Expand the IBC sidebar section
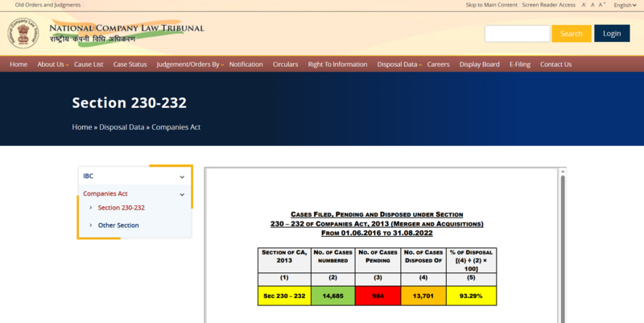This screenshot has width=644, height=323. point(134,176)
